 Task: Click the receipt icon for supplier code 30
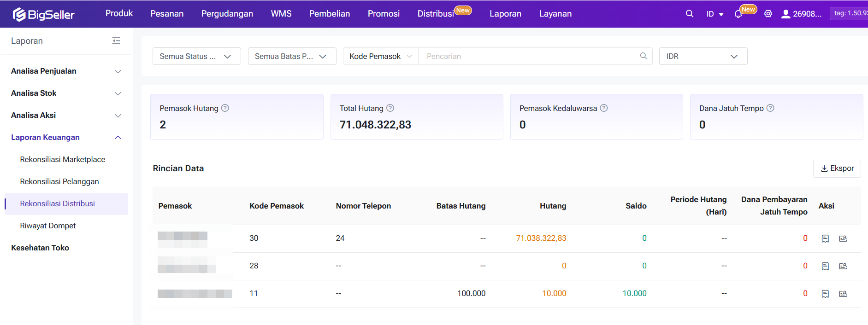pyautogui.click(x=825, y=238)
